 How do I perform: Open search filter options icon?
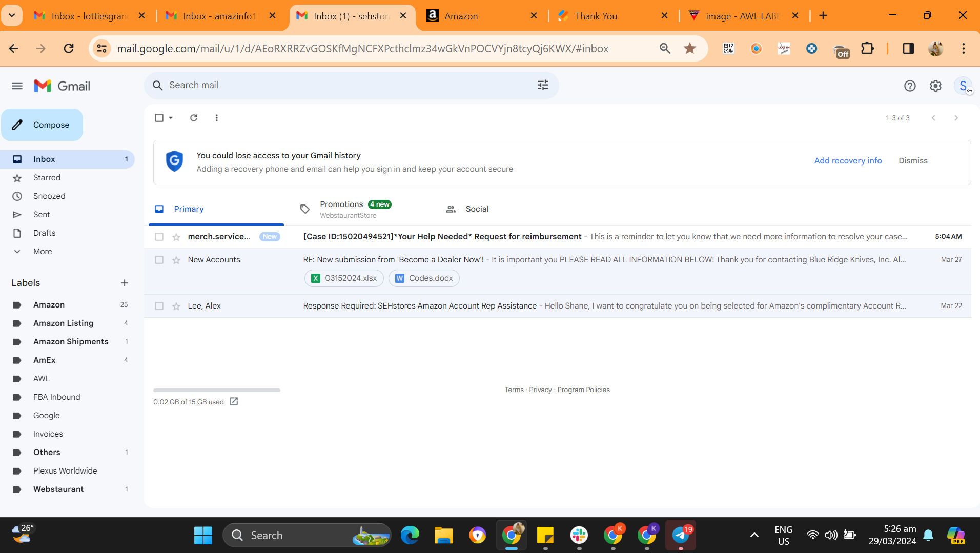tap(543, 85)
